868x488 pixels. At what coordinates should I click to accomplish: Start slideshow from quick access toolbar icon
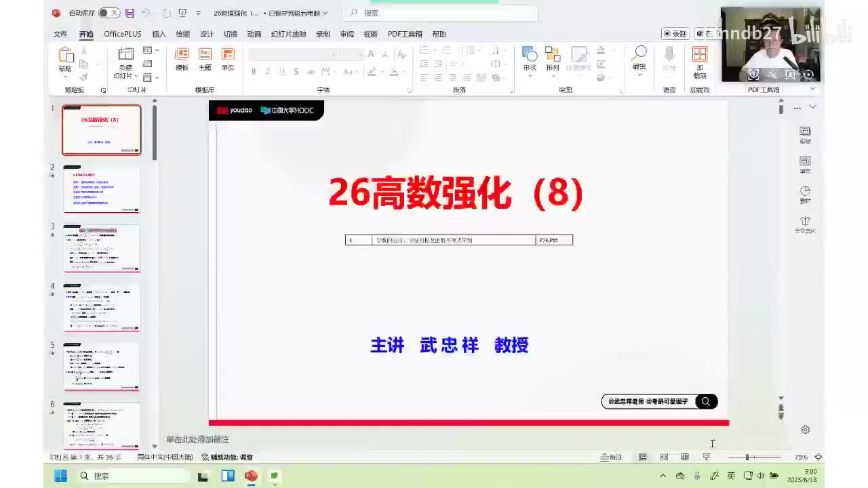coord(182,13)
